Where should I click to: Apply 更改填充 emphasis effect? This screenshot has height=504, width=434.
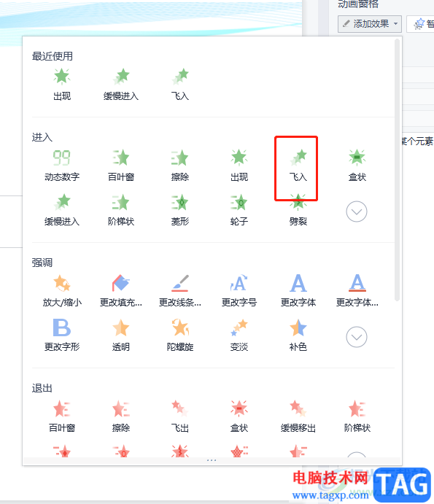pos(121,290)
